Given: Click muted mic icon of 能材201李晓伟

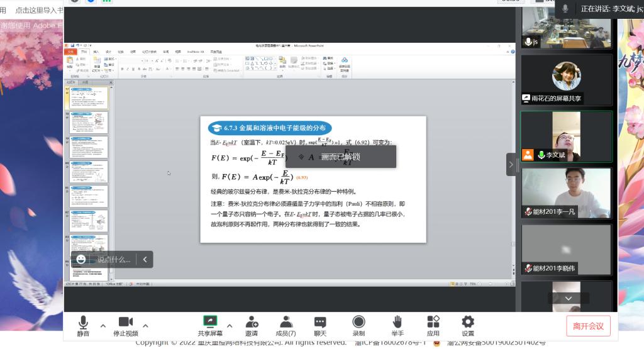Looking at the screenshot, I should [x=528, y=268].
